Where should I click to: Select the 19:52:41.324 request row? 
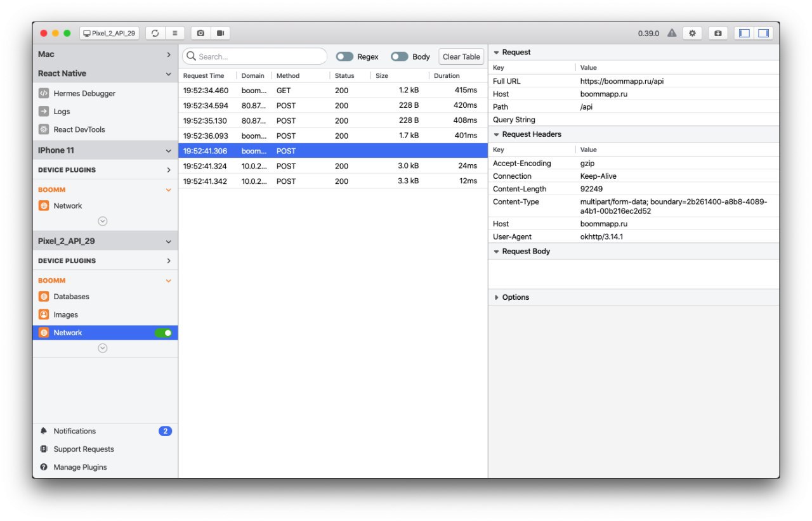(333, 166)
